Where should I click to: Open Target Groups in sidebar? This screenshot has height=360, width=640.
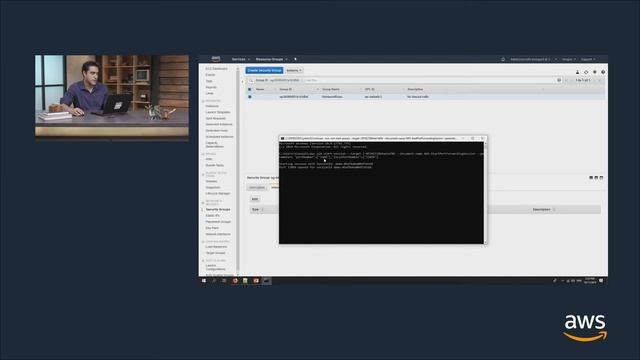216,253
